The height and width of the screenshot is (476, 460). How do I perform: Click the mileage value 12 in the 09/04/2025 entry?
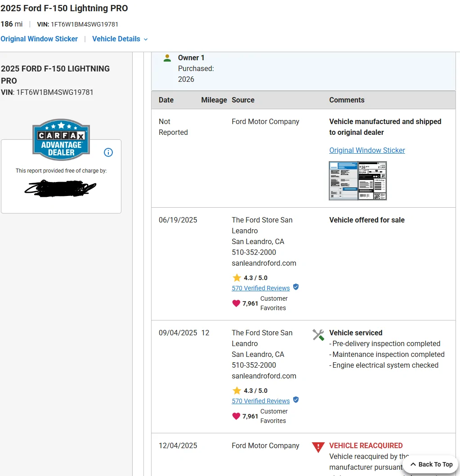tap(205, 333)
